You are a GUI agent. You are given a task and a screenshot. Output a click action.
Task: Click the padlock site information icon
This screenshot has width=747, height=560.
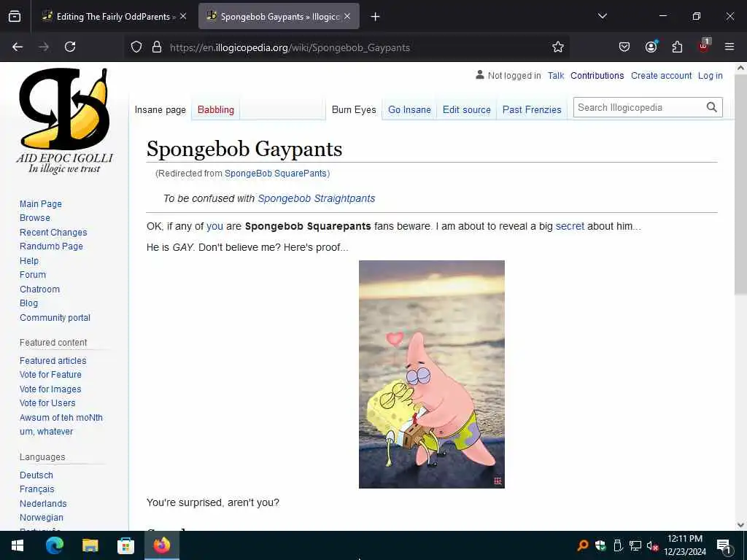pyautogui.click(x=157, y=47)
